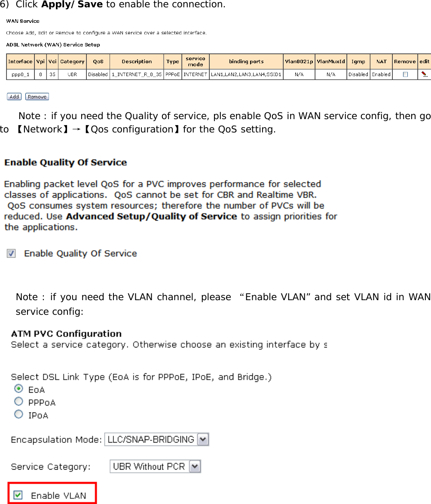431x504 pixels.
Task: Click the Add button
Action: pyautogui.click(x=14, y=96)
